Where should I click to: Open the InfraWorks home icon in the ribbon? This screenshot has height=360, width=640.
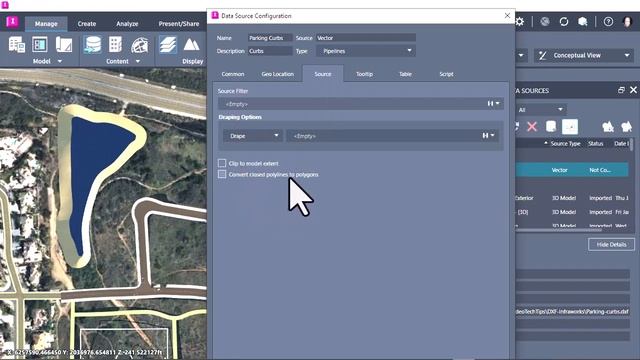(x=12, y=22)
